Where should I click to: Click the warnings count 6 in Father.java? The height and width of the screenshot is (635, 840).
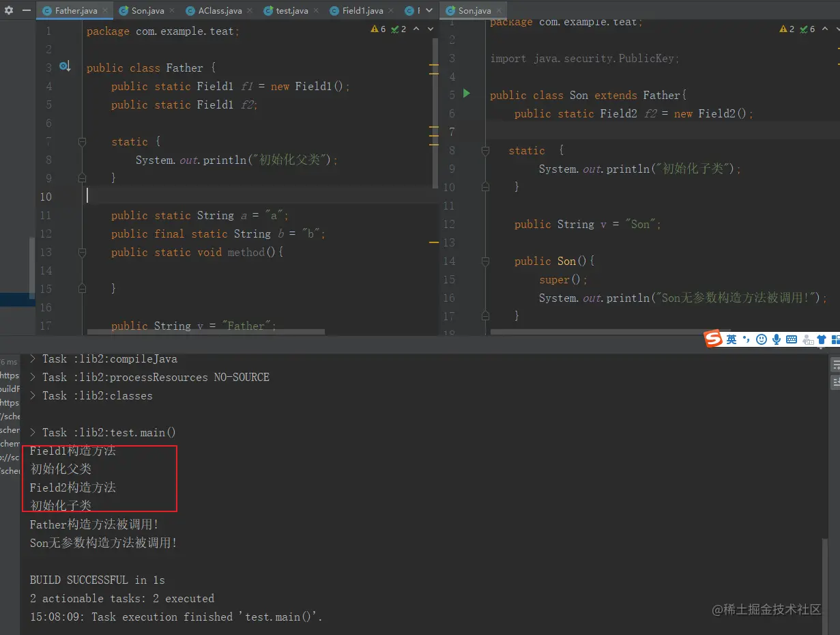(x=378, y=29)
